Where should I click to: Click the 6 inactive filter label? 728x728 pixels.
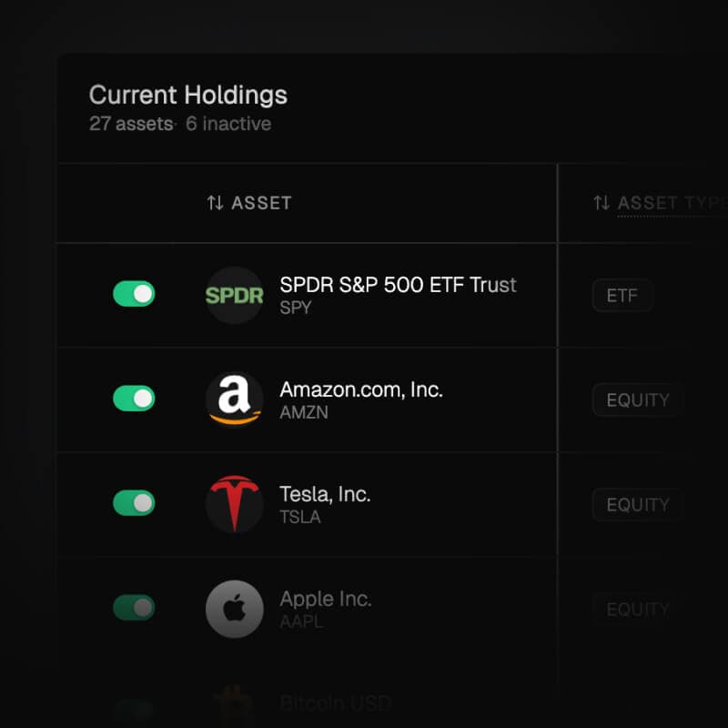228,125
